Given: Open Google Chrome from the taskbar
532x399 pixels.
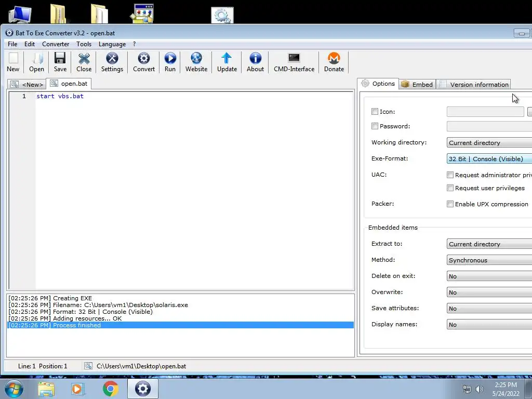Looking at the screenshot, I should tap(111, 389).
